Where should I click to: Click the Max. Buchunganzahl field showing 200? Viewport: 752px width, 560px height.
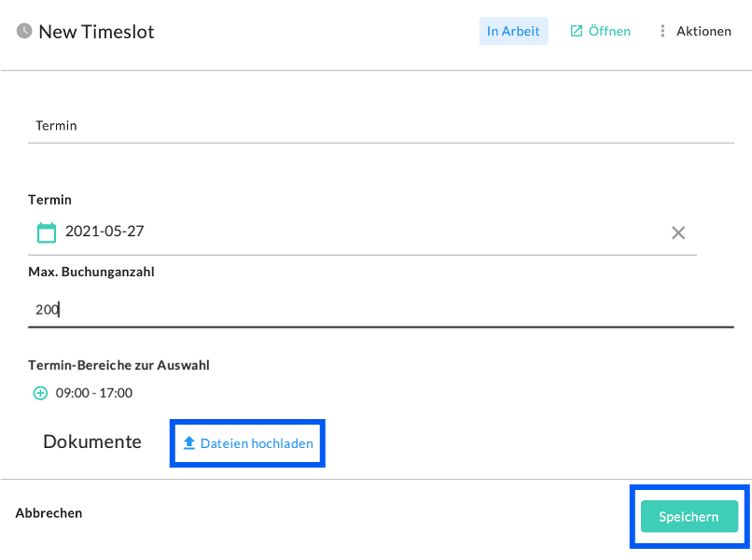click(x=381, y=309)
